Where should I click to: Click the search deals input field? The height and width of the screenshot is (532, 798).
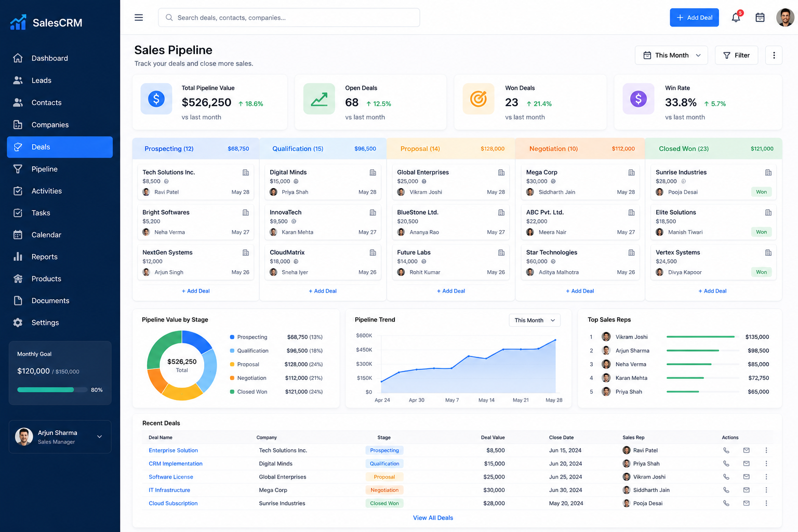coord(289,17)
